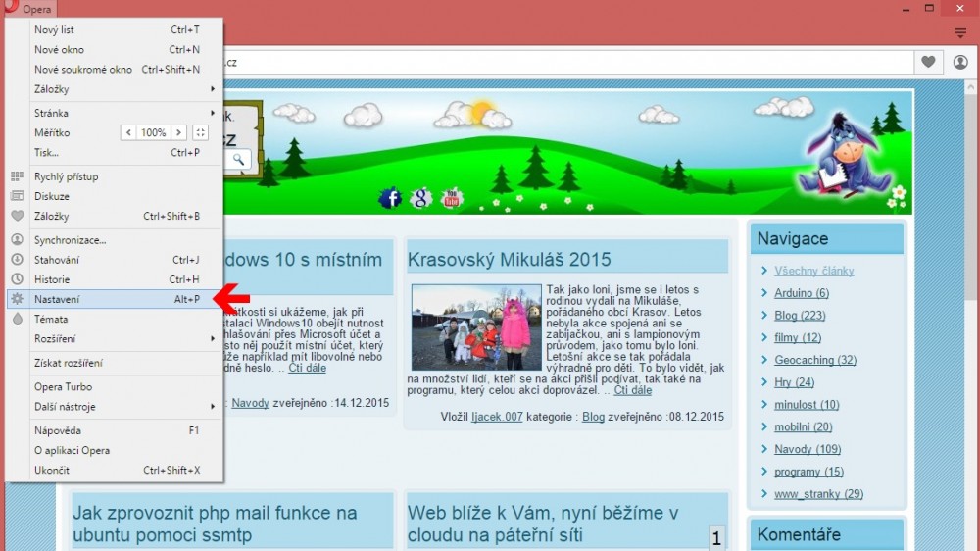
Task: Open the Všechny články navigation link
Action: [813, 271]
